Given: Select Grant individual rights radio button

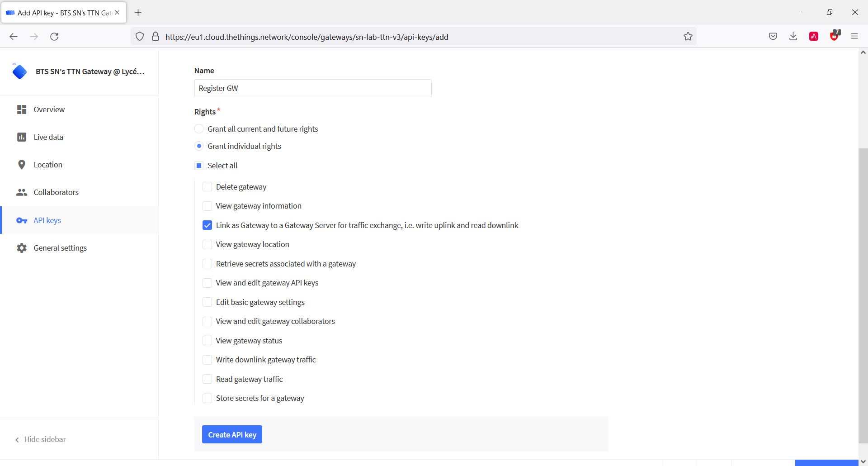Looking at the screenshot, I should 199,146.
